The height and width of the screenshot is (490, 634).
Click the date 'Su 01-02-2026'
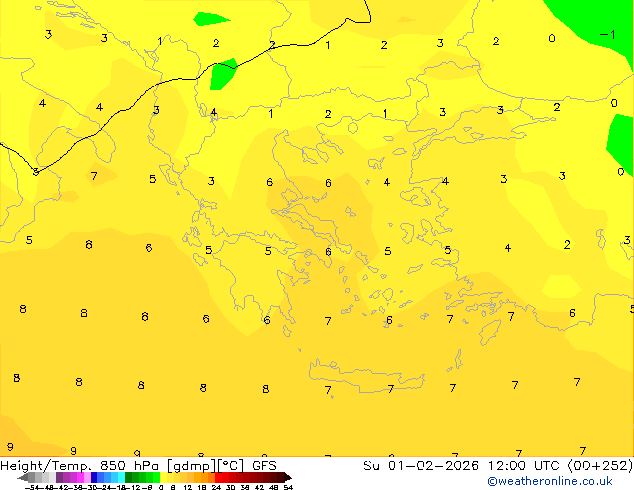coord(421,466)
